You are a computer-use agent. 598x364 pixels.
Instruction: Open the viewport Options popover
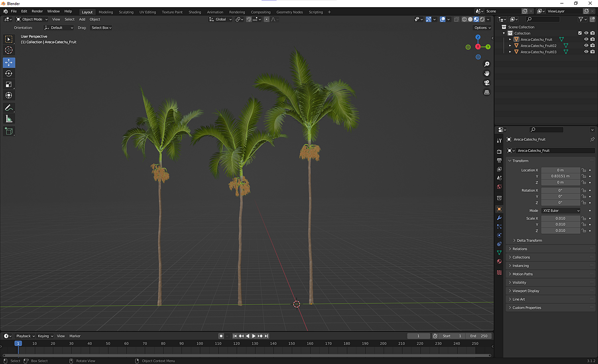pyautogui.click(x=482, y=28)
